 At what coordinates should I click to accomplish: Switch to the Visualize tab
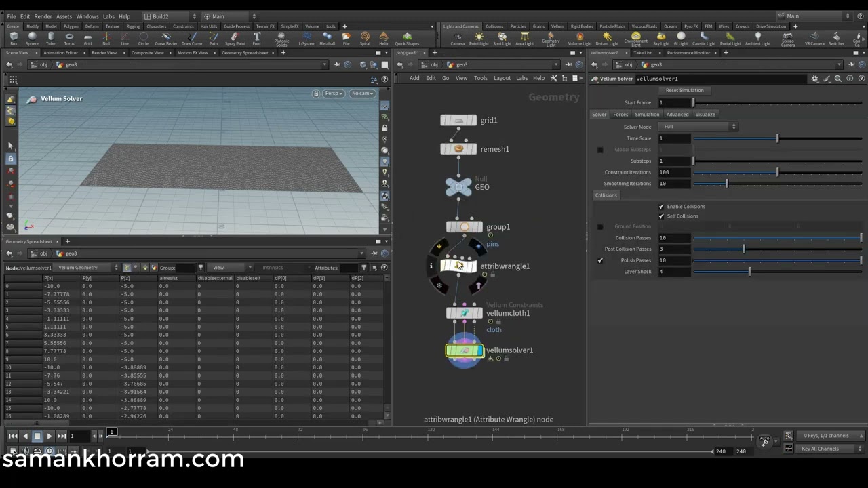pyautogui.click(x=705, y=115)
